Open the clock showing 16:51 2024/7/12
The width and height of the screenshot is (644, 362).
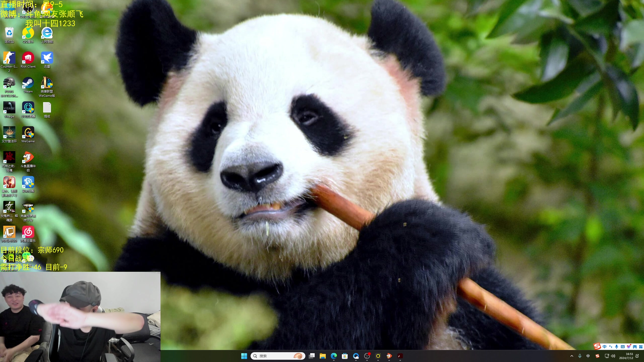click(x=626, y=356)
